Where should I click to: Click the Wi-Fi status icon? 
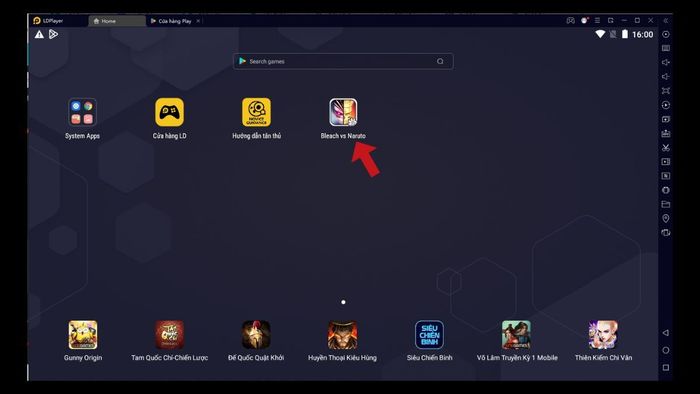(600, 34)
